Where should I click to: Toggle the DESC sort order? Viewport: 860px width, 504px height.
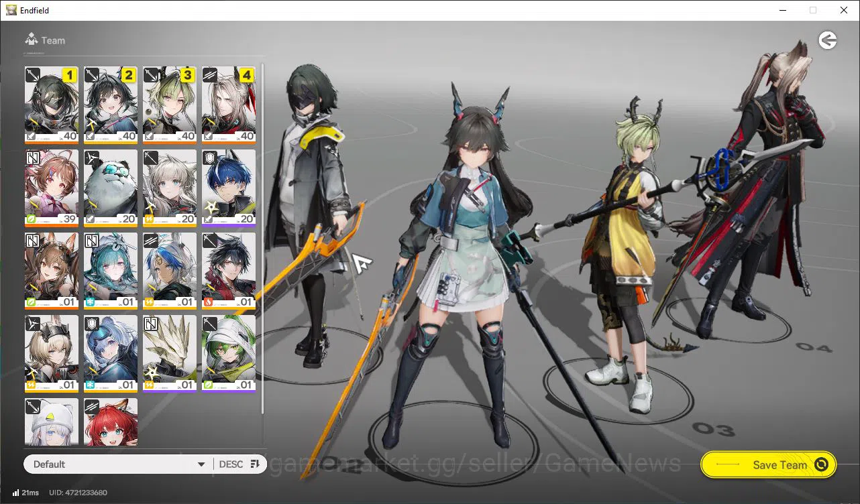[239, 464]
